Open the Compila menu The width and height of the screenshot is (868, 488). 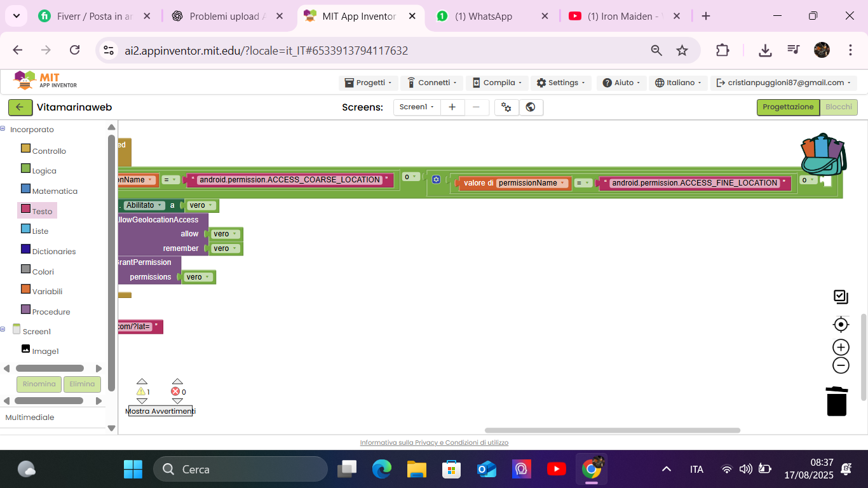tap(496, 83)
